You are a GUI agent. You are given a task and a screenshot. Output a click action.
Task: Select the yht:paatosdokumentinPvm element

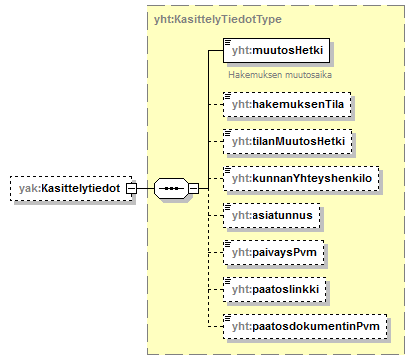coord(305,326)
